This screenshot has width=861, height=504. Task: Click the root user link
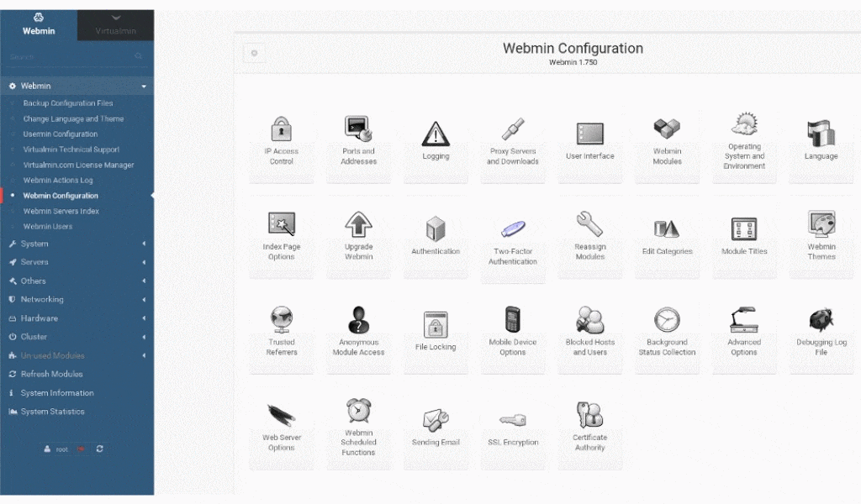[x=56, y=449]
